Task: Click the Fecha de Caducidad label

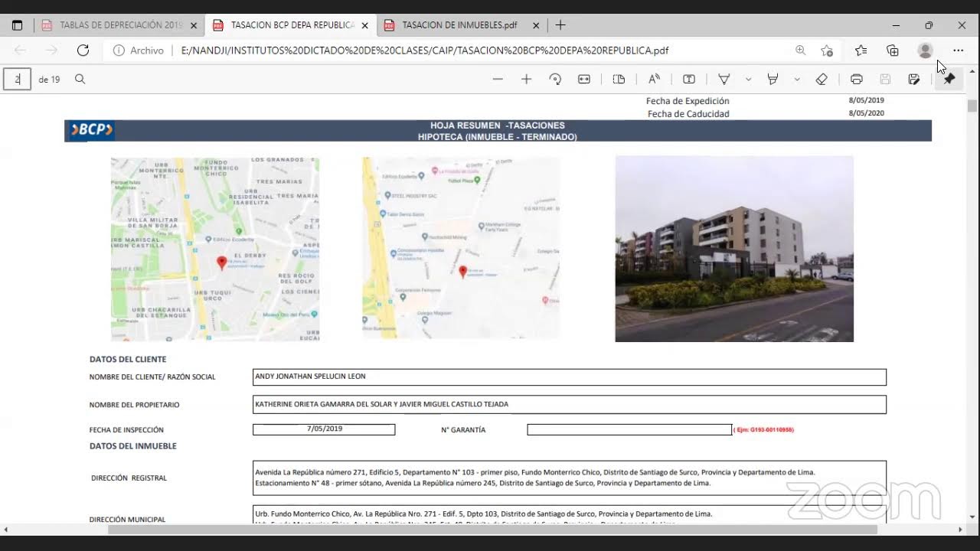Action: click(x=688, y=114)
